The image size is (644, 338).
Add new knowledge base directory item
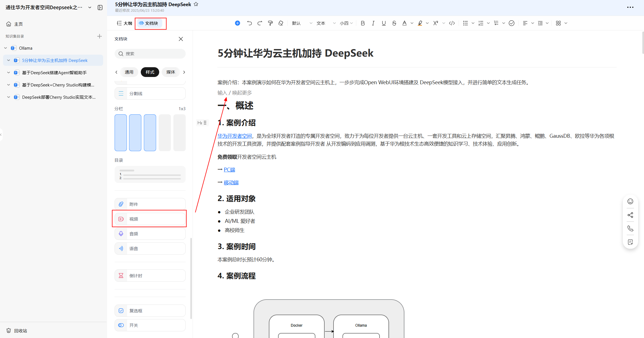click(100, 36)
